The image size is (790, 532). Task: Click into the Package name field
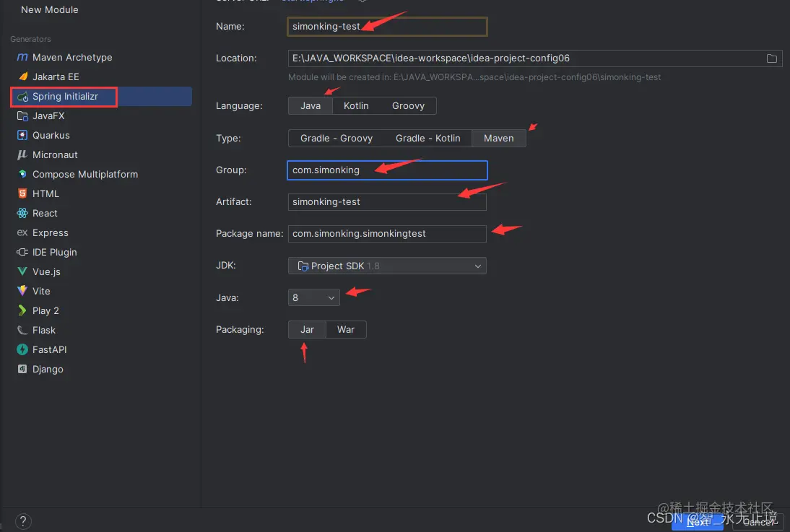[387, 234]
